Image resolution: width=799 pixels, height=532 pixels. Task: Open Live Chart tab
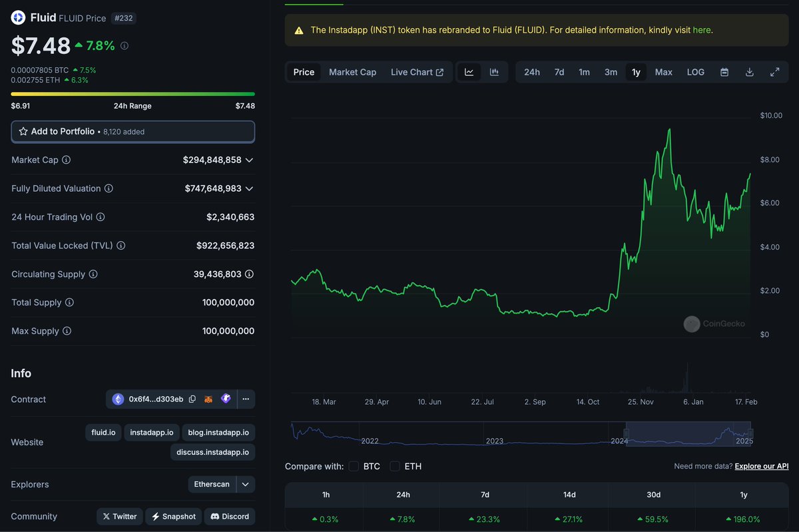coord(417,72)
